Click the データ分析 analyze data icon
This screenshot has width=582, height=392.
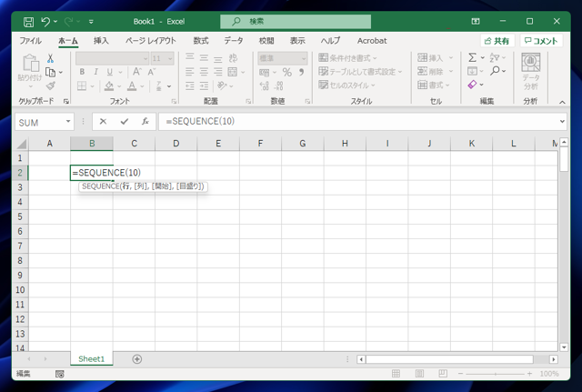[x=531, y=71]
